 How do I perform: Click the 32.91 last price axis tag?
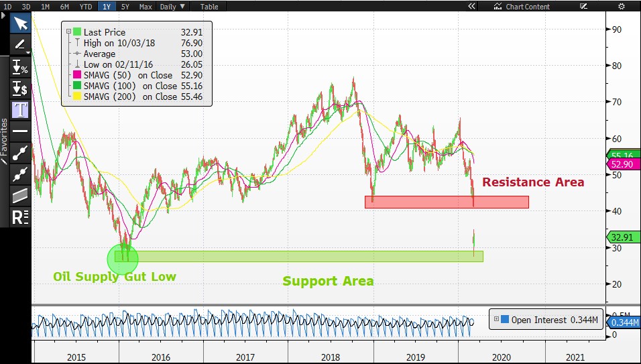[x=624, y=237]
